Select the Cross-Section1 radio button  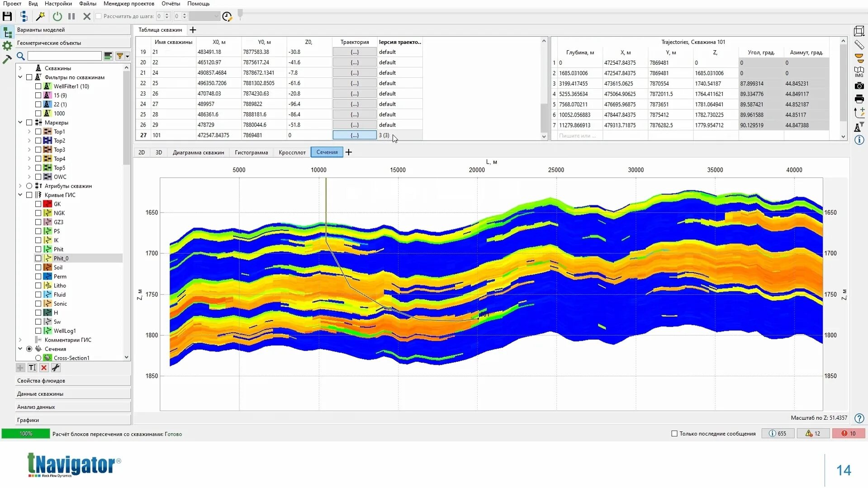pos(38,358)
